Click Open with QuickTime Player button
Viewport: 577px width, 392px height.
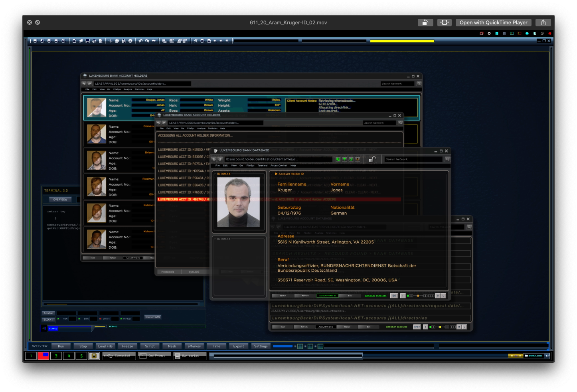point(493,23)
